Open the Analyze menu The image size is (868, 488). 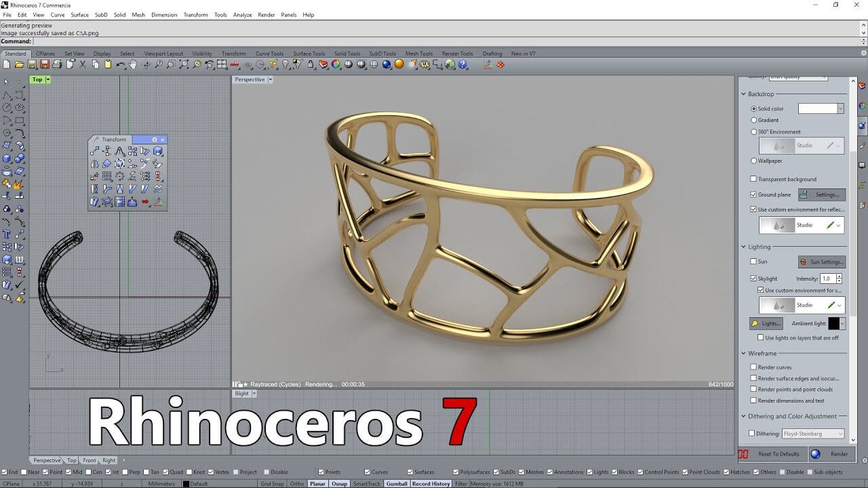(x=242, y=15)
